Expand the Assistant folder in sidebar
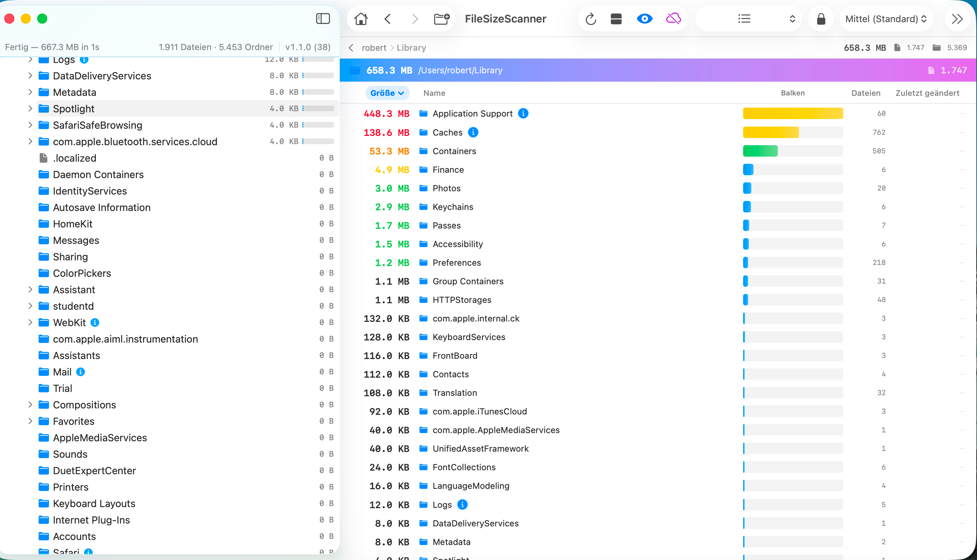977x560 pixels. 30,290
